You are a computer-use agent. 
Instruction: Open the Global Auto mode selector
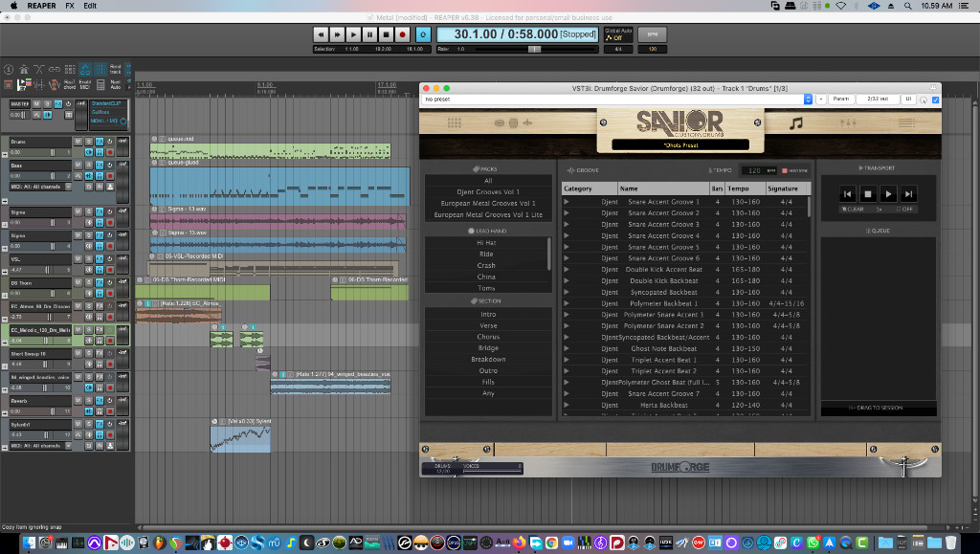618,34
